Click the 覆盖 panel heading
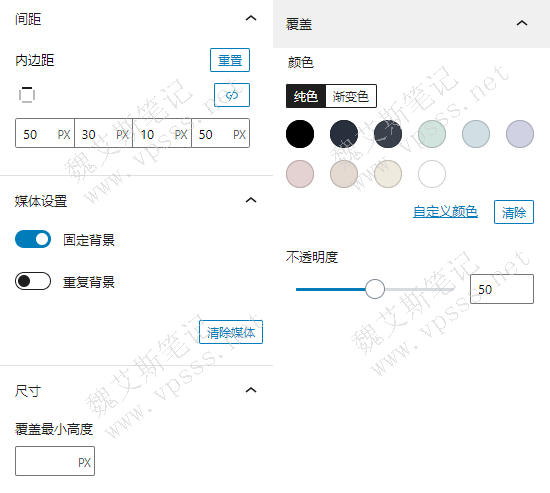 coord(299,24)
